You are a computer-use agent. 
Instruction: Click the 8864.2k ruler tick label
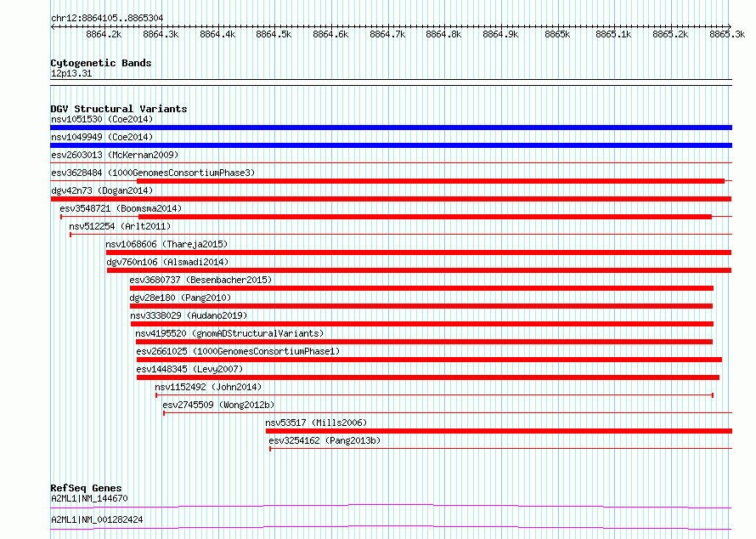pyautogui.click(x=104, y=34)
